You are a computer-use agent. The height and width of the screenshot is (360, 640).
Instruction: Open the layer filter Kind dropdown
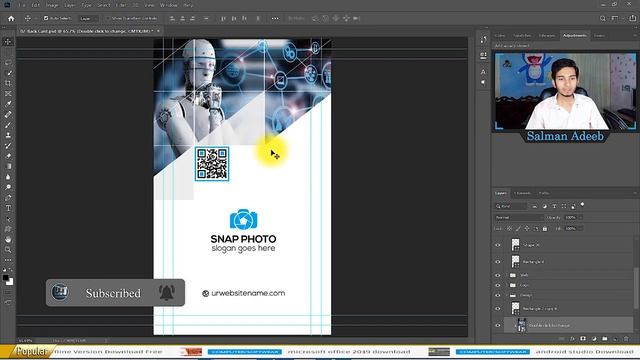(x=511, y=206)
